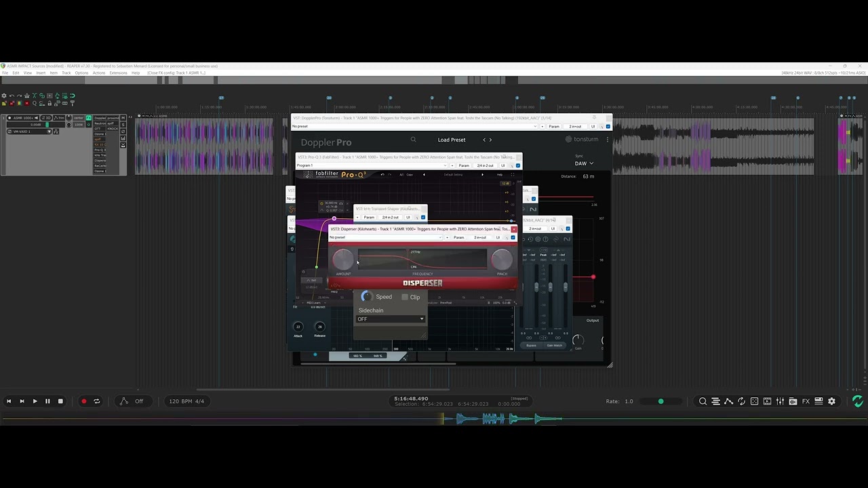This screenshot has width=868, height=488.
Task: Click FX icon in bottom right toolbar
Action: tap(806, 401)
